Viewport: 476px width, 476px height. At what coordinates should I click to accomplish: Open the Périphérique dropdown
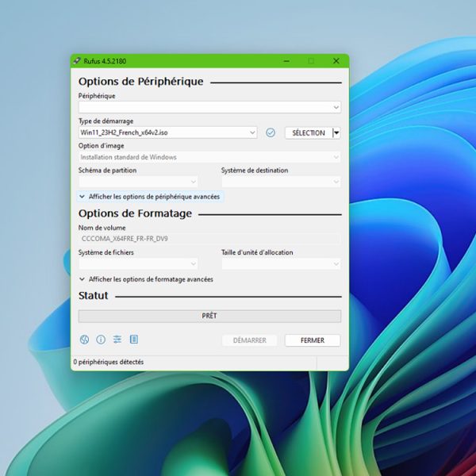point(209,107)
